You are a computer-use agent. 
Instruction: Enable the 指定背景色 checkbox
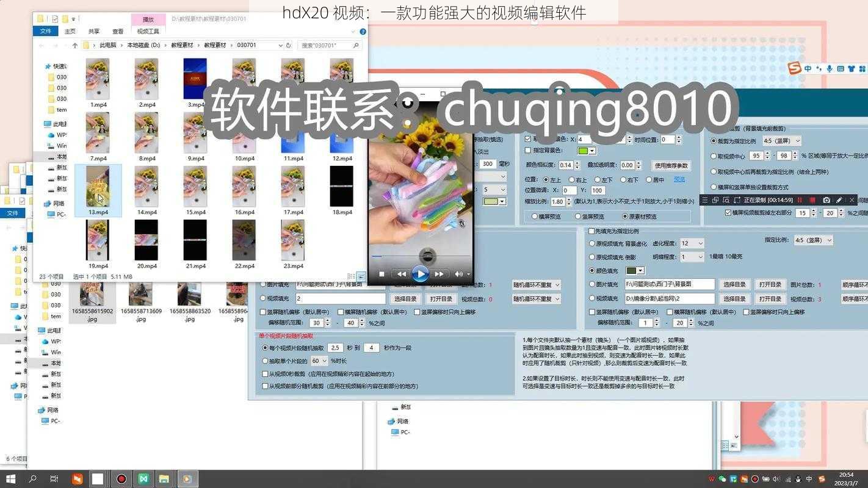[x=529, y=151]
